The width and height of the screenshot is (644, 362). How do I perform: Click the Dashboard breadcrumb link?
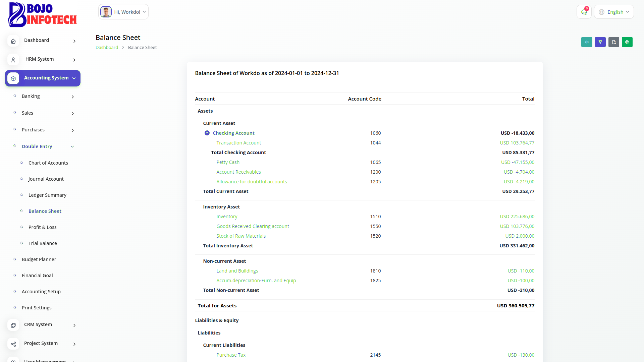pos(107,48)
